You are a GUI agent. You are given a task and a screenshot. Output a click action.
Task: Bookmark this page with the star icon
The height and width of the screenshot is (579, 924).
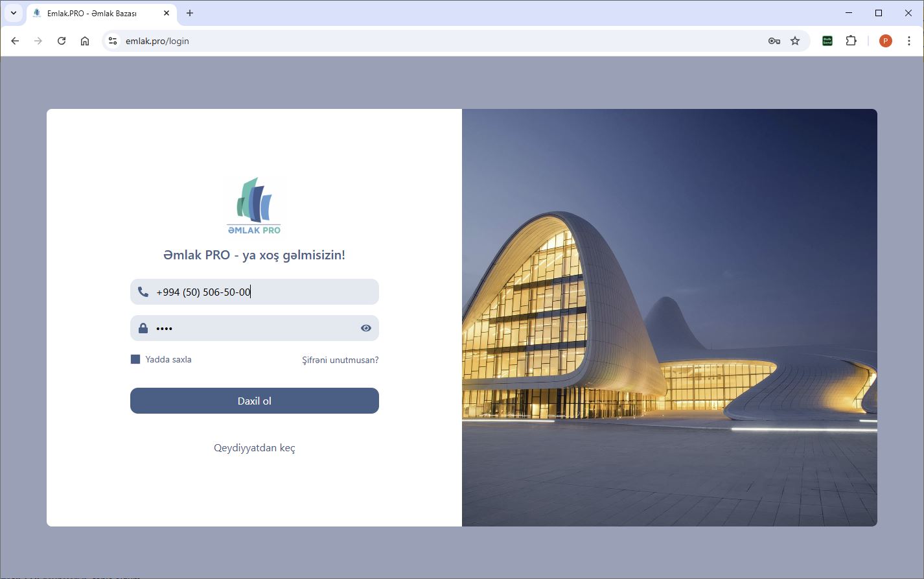coord(795,41)
